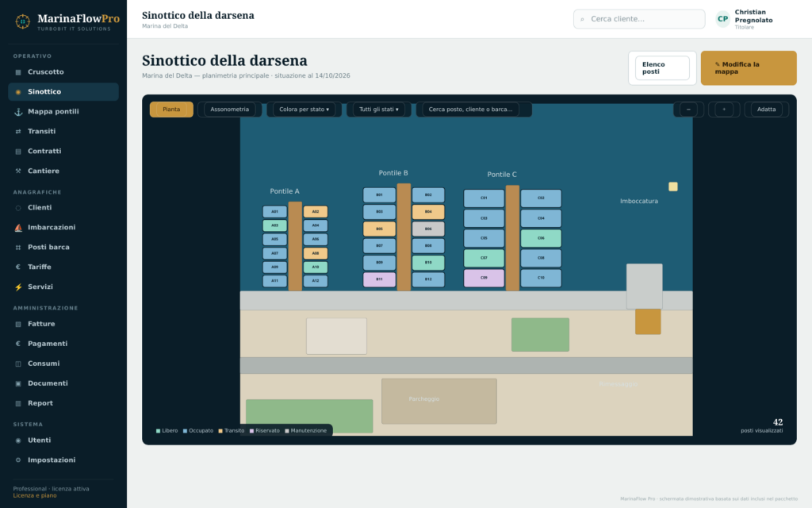Screen dimensions: 812x508
Task: Click the Riservato legend color swatch
Action: click(x=251, y=431)
